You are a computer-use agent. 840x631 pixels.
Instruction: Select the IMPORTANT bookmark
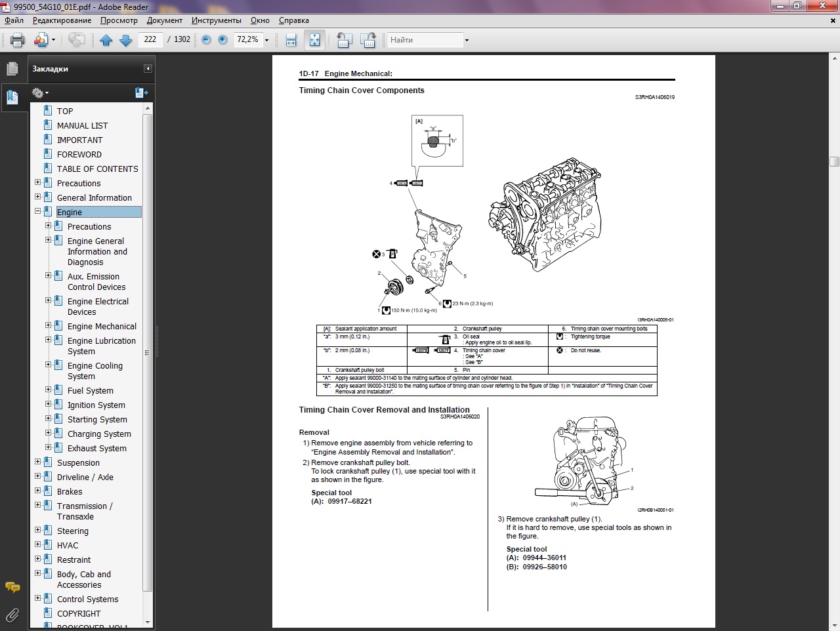79,140
